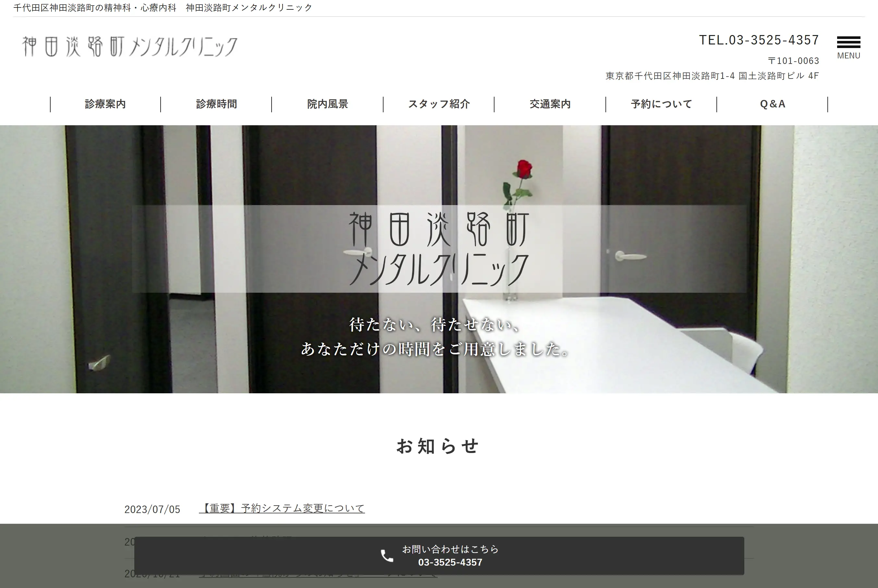Image resolution: width=878 pixels, height=588 pixels.
Task: Click the phone handset icon in contact bar
Action: tap(387, 556)
